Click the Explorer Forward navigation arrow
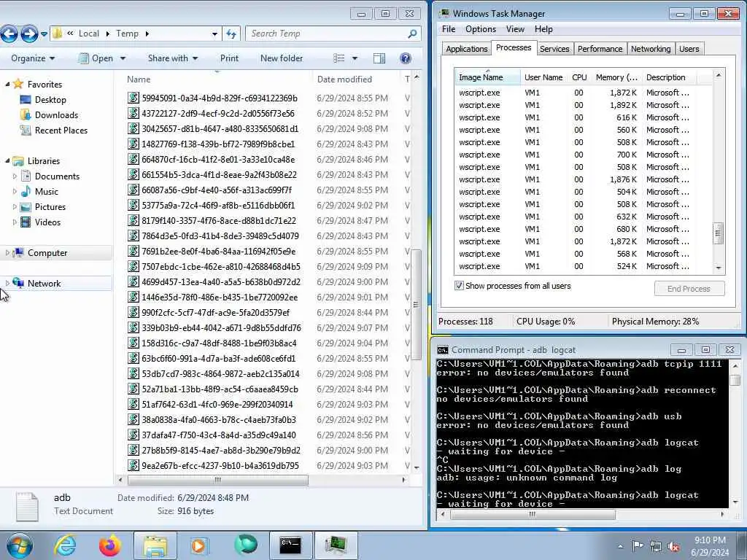 pyautogui.click(x=29, y=34)
